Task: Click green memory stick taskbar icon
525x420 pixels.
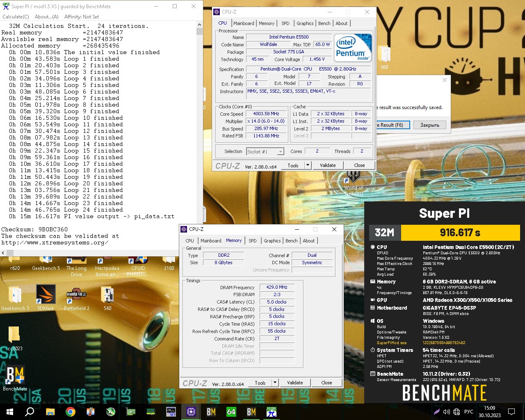Action: tap(151, 411)
